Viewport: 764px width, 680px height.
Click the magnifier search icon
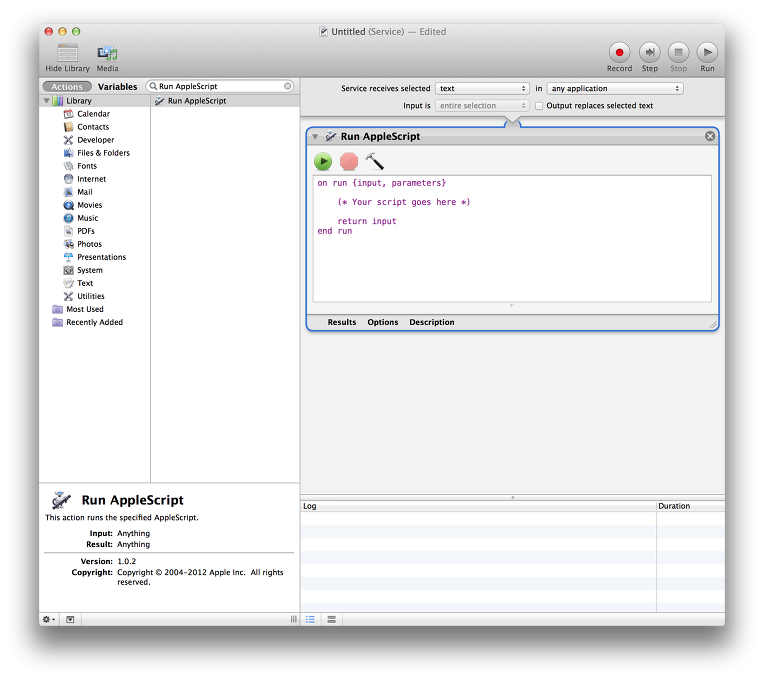coord(153,86)
